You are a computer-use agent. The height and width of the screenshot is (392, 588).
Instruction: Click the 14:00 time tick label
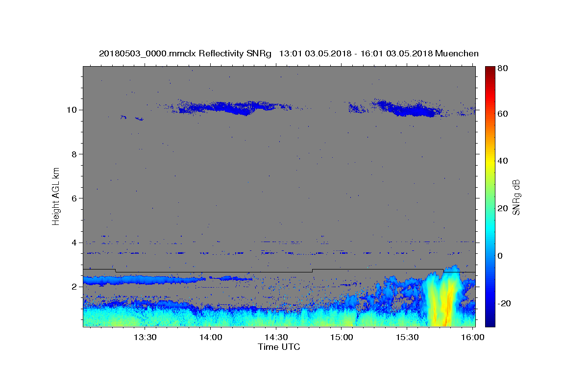pos(211,338)
